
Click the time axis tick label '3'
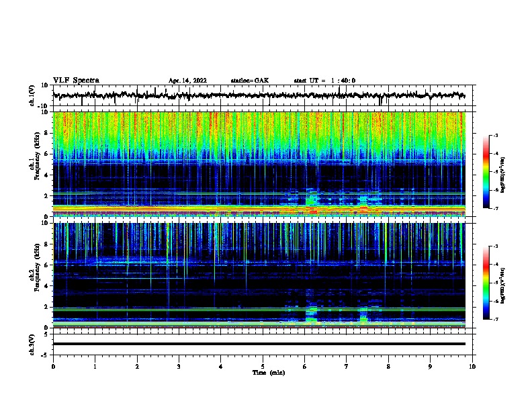tap(179, 367)
